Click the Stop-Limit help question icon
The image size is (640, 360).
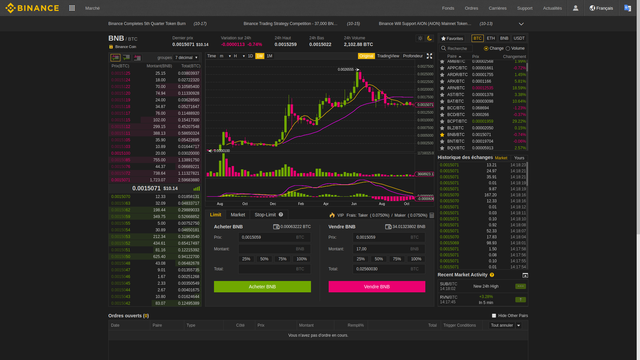coord(281,214)
